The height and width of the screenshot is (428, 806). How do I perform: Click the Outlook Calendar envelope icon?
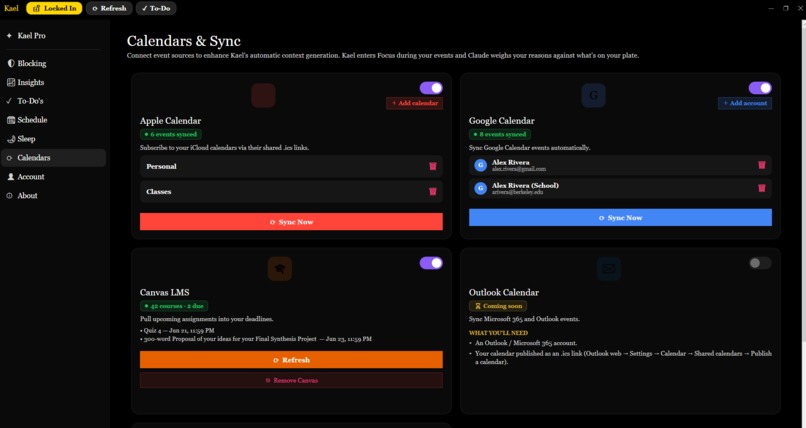(x=609, y=269)
